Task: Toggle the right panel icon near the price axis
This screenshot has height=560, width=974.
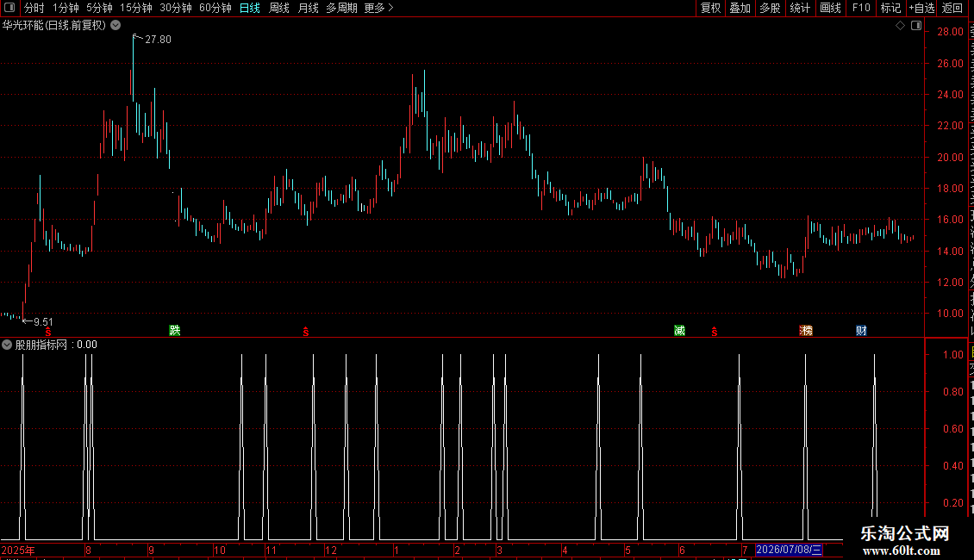Action: click(915, 26)
